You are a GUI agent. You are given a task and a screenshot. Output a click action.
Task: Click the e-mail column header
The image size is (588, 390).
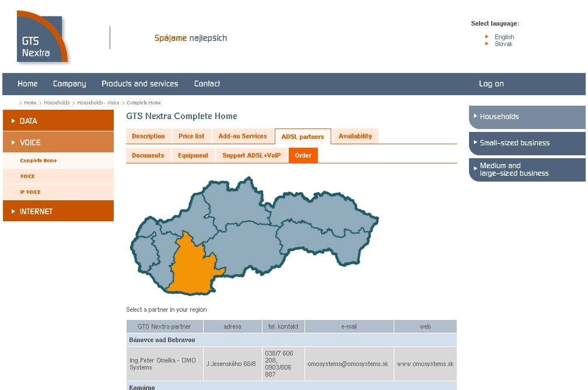349,326
